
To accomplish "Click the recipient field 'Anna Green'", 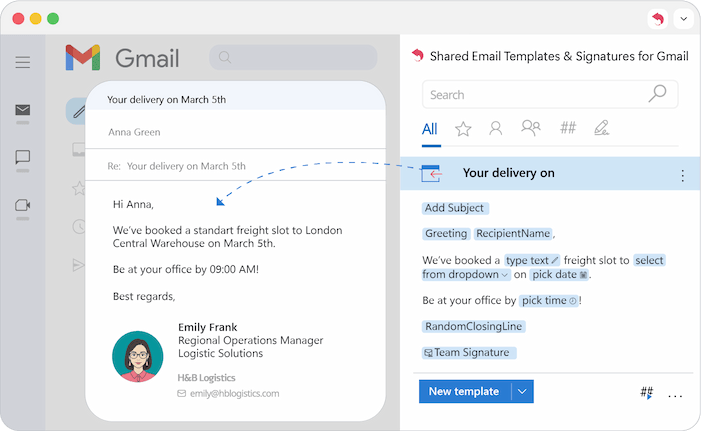I will (x=134, y=132).
